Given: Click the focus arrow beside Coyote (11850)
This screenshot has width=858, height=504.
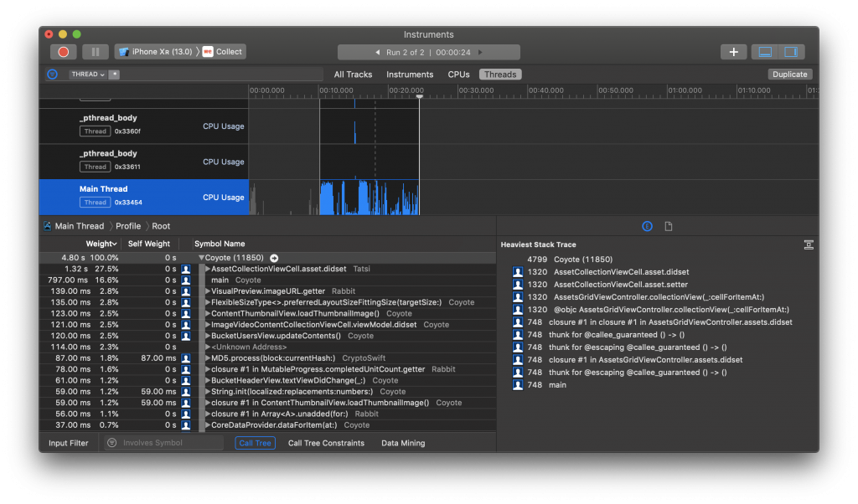Looking at the screenshot, I should [274, 258].
